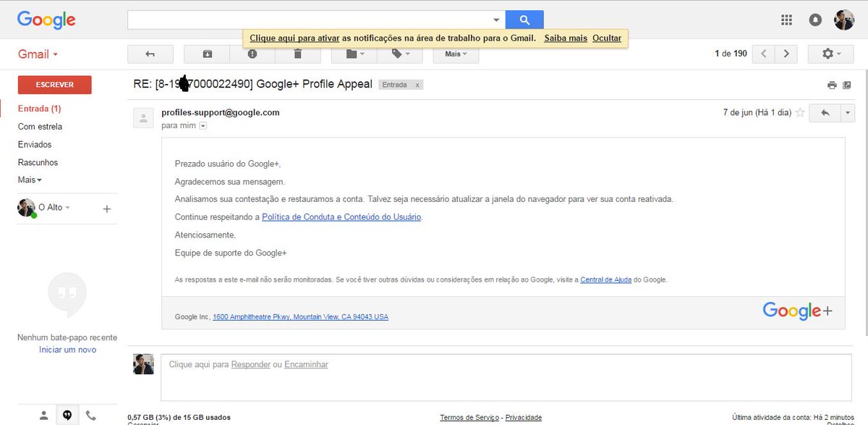This screenshot has width=868, height=425.
Task: Go to newer conversation arrow
Action: coord(764,54)
